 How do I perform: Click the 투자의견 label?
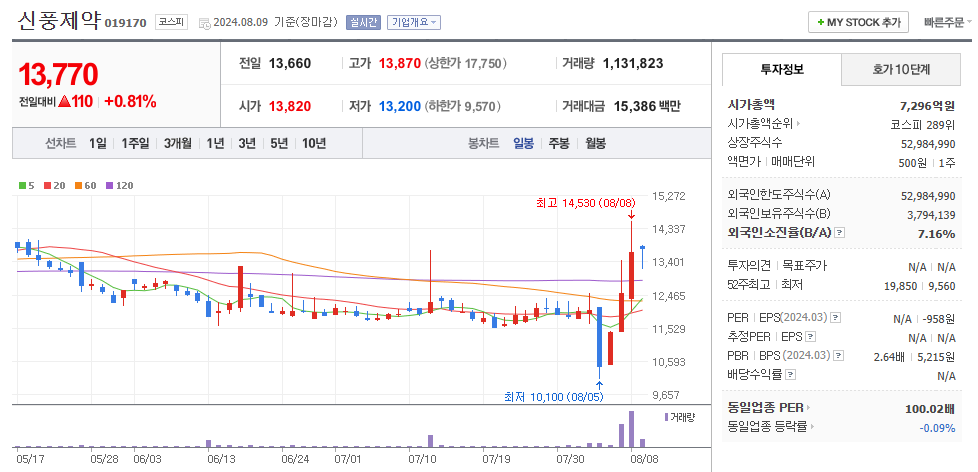[x=750, y=266]
